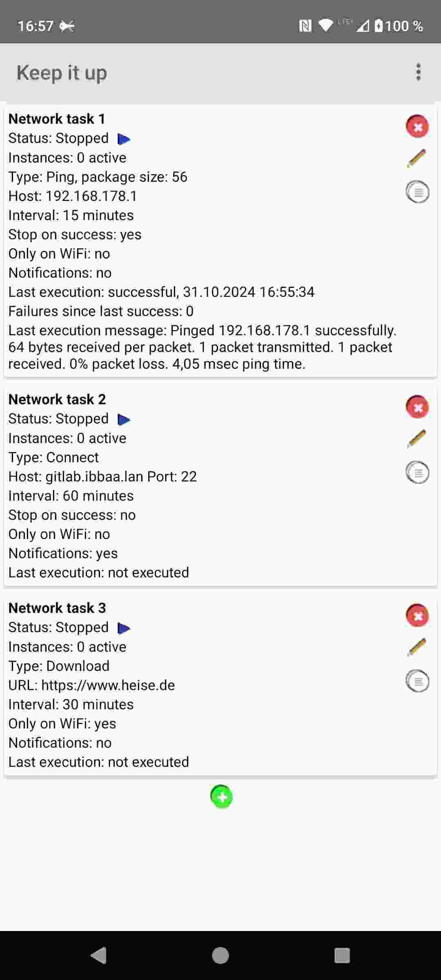Delete Network task 2 with red X
Screen dimensions: 441x980
pyautogui.click(x=417, y=407)
